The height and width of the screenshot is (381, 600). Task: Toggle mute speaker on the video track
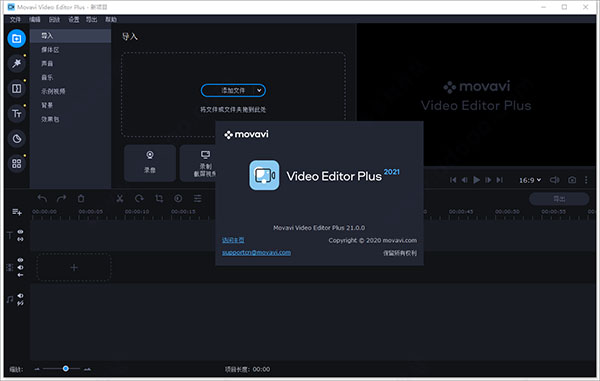coord(20,267)
